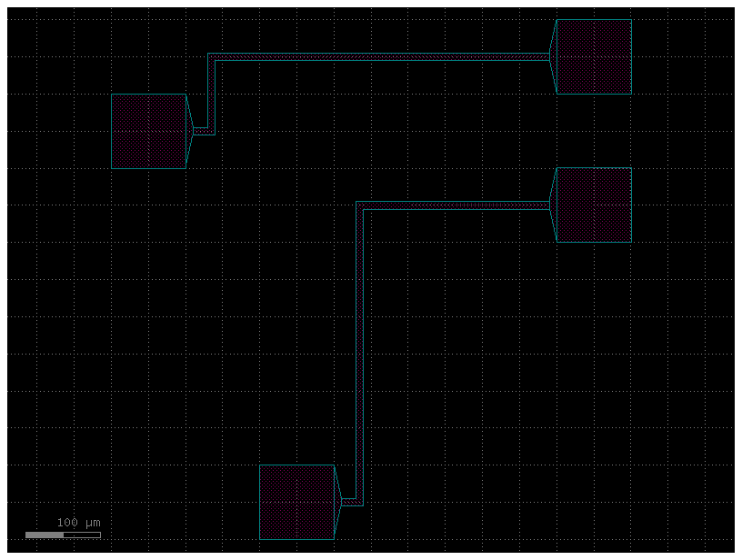This screenshot has width=742, height=560.
Task: Click the taper on the middle-right pad's left edge
Action: point(553,205)
